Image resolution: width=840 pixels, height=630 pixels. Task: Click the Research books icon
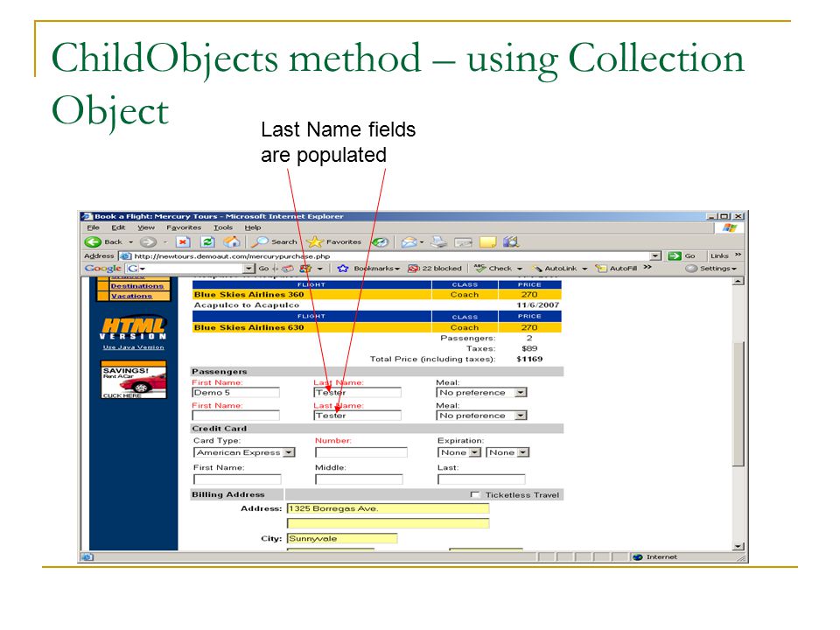coord(511,242)
